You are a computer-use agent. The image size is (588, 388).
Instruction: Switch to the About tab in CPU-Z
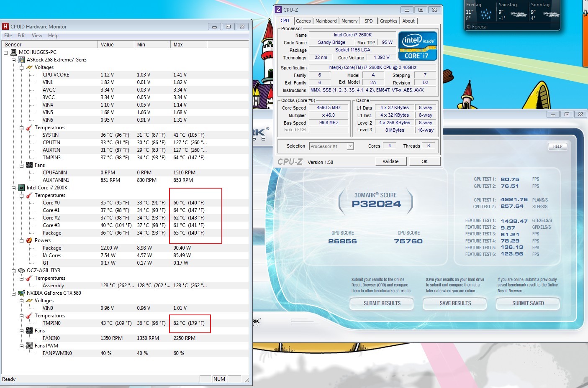(409, 21)
